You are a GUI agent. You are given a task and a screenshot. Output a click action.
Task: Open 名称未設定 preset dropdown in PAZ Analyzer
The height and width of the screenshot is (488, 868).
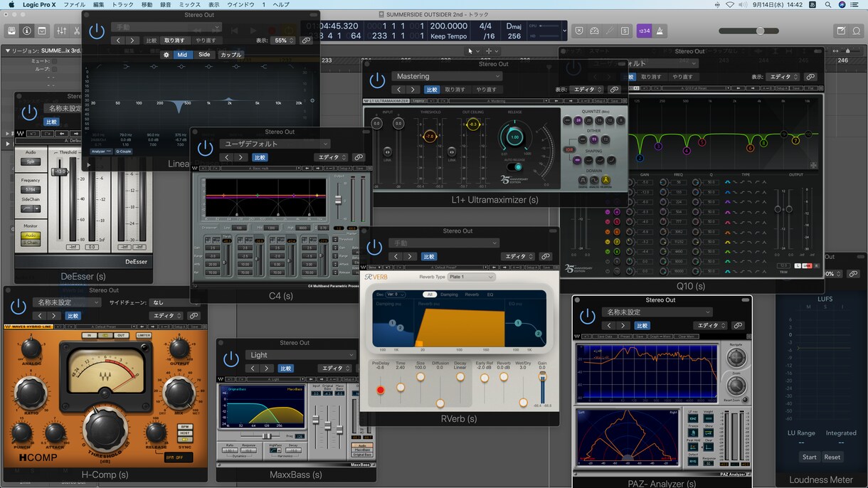click(657, 312)
